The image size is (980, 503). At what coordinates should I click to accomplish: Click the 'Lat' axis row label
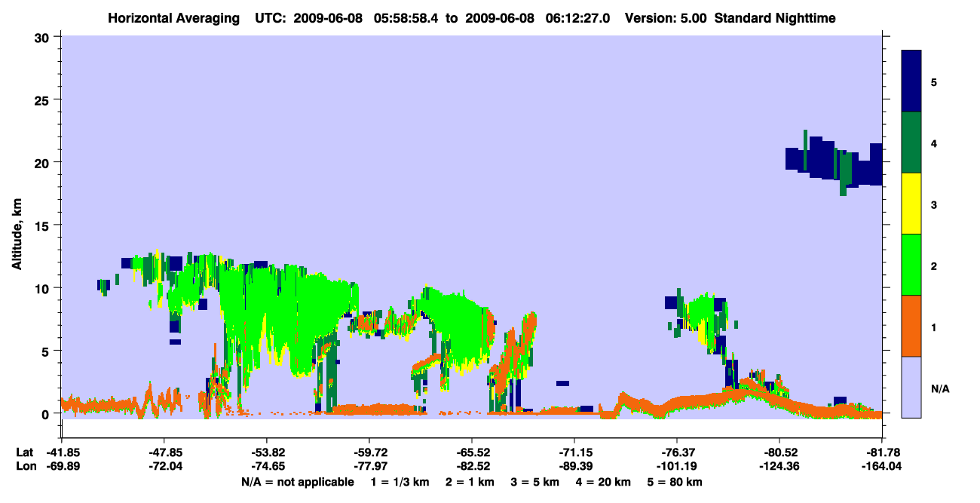pyautogui.click(x=24, y=452)
